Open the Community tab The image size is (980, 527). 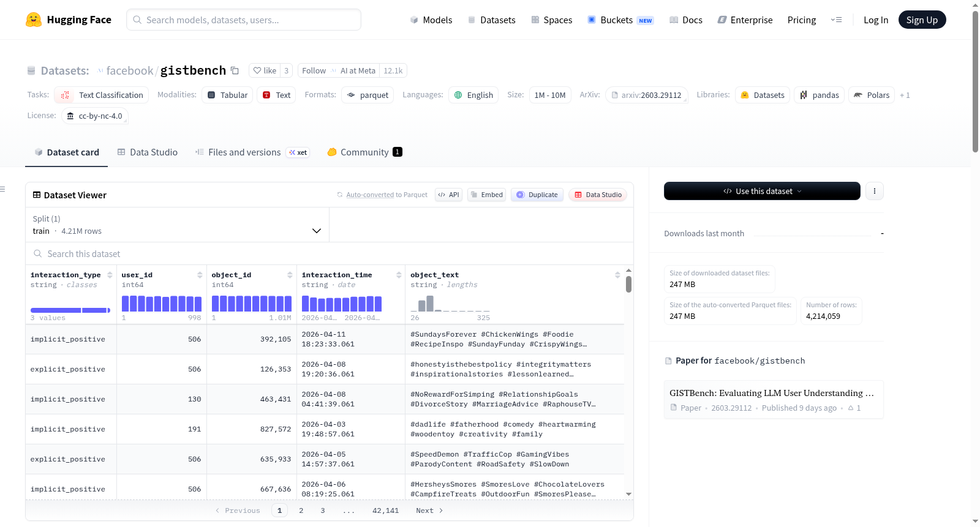[x=364, y=152]
